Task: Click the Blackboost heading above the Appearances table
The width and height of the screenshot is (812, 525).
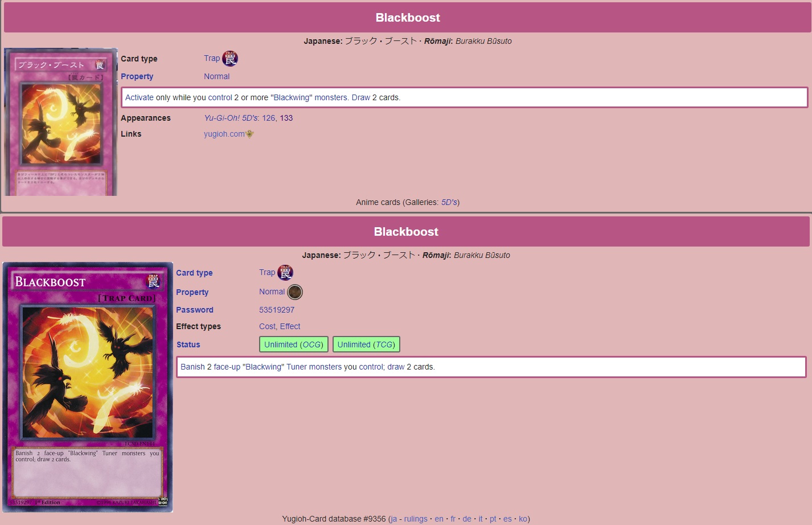Action: pos(408,18)
